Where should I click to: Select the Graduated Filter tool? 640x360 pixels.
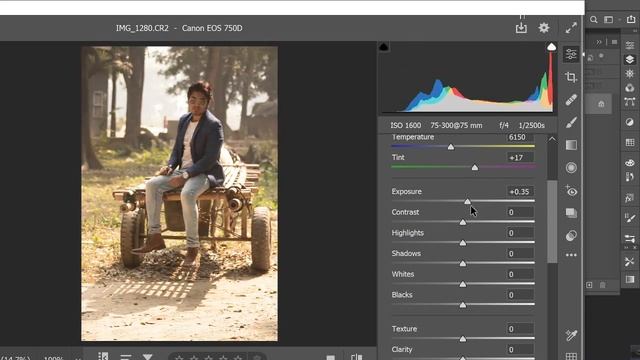[571, 145]
